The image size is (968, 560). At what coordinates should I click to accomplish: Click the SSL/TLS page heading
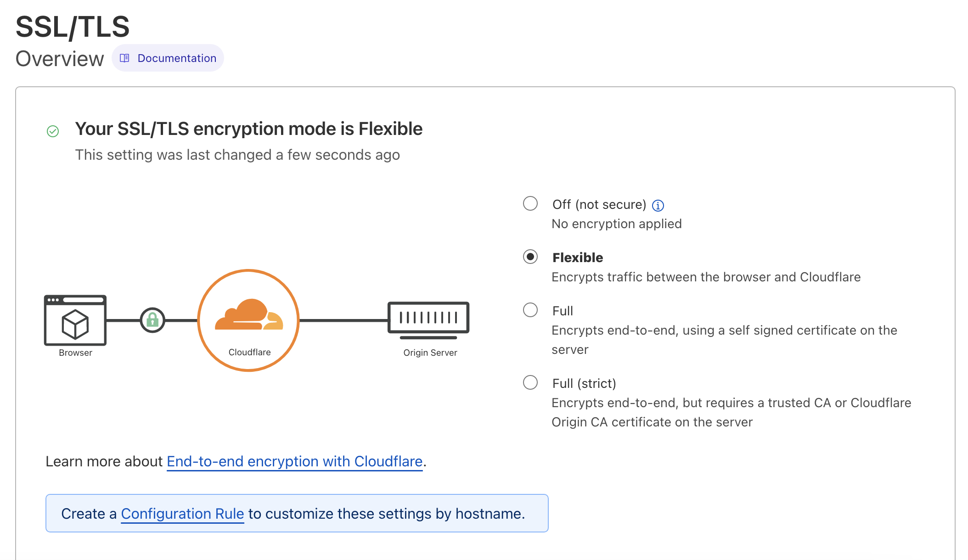[x=73, y=27]
